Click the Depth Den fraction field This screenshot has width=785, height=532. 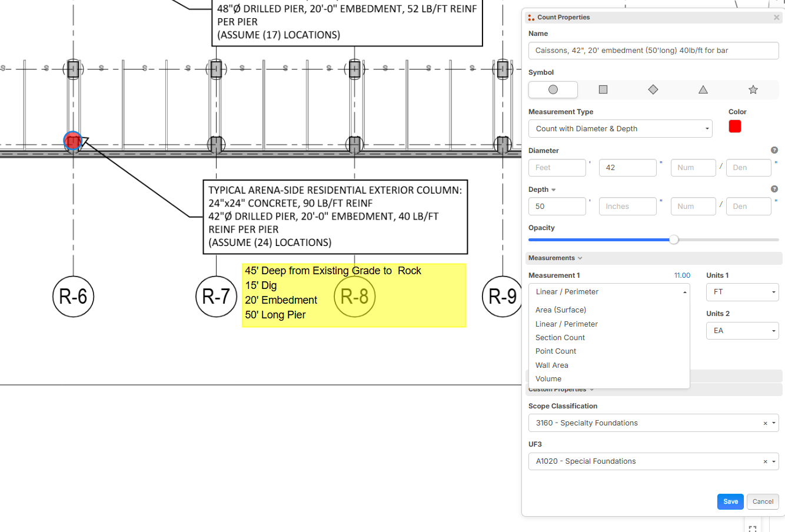(749, 207)
